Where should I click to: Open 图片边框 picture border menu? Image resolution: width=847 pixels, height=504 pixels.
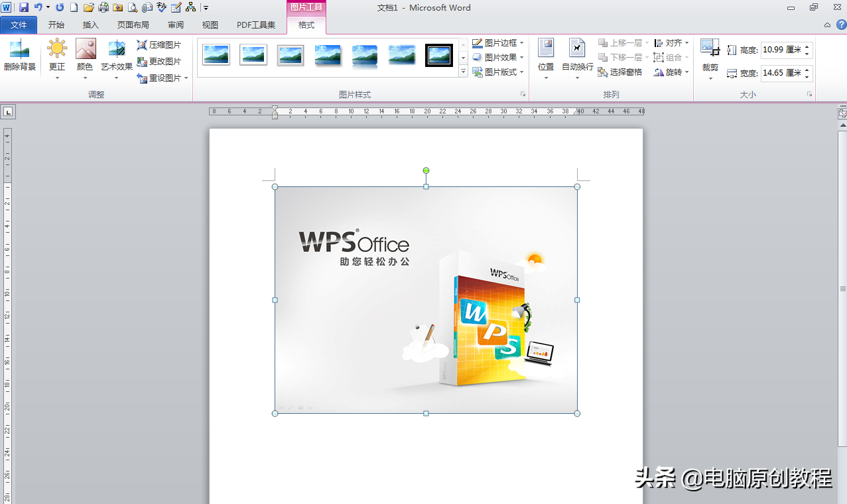click(498, 43)
